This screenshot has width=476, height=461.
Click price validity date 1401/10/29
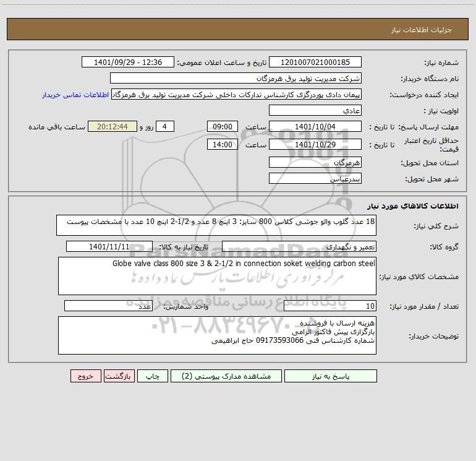coord(315,144)
